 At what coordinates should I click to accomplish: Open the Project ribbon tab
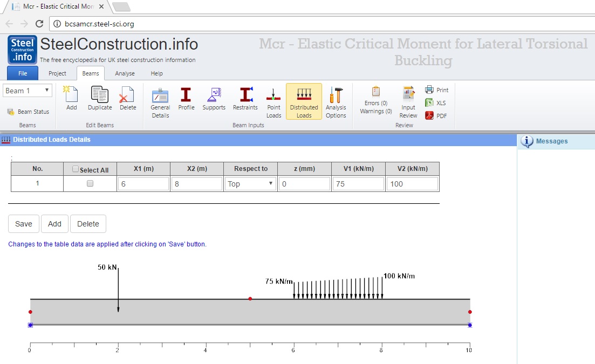[x=57, y=73]
